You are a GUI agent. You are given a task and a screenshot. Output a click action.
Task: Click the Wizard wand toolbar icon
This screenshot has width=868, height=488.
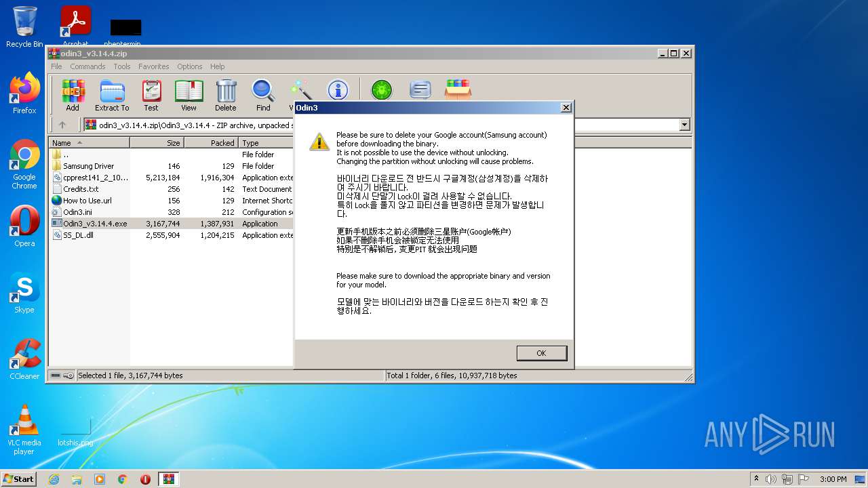click(x=300, y=91)
